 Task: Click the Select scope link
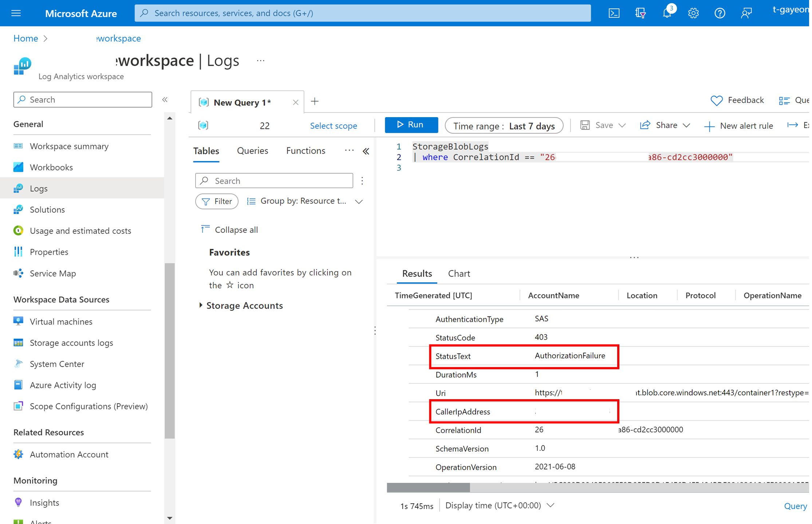pyautogui.click(x=333, y=126)
